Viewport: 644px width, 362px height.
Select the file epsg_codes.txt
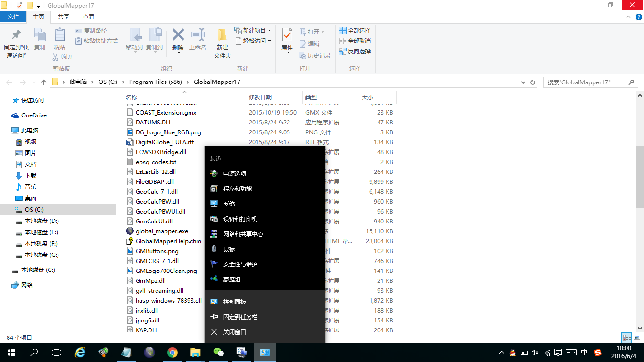156,162
